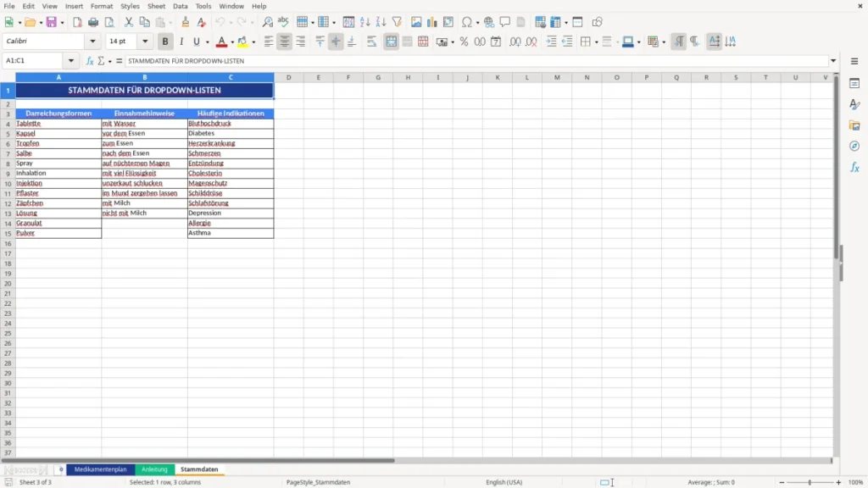868x488 pixels.
Task: Toggle Center Vertically alignment
Action: (336, 42)
